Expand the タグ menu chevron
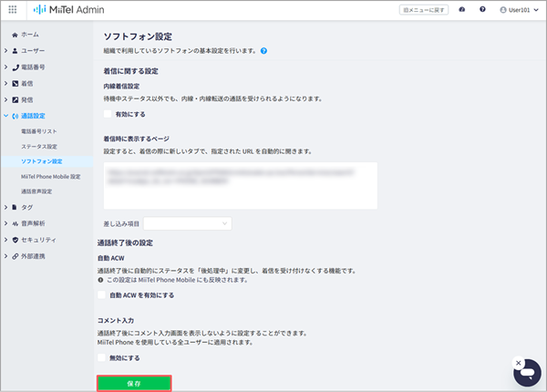Screen dimensions: 547x392 pyautogui.click(x=6, y=207)
